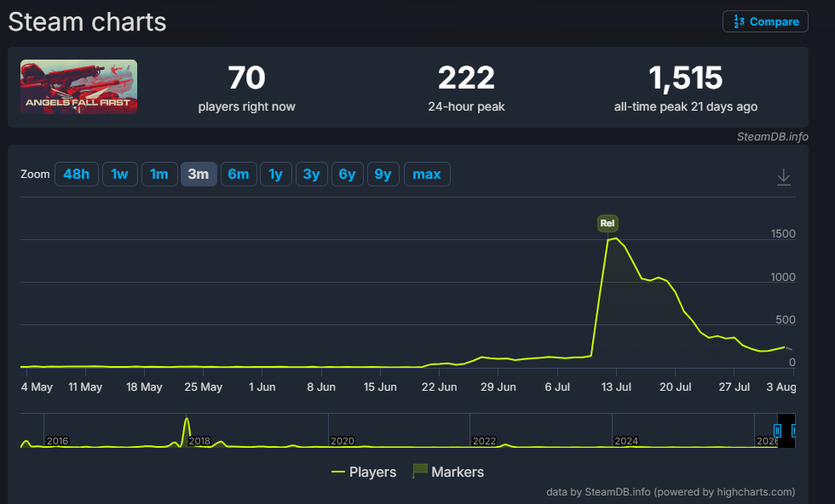Open the SteamDB.info credit link
Viewport: 835px width, 504px height.
[772, 137]
